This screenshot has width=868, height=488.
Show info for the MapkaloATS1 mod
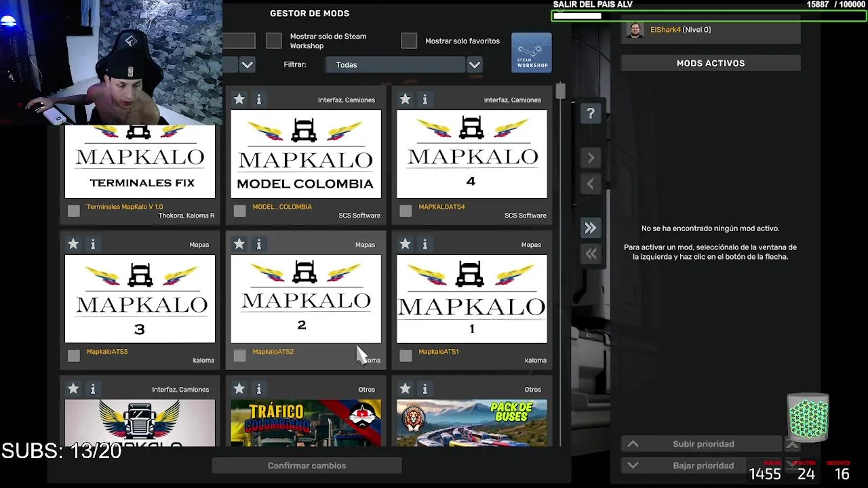point(425,244)
